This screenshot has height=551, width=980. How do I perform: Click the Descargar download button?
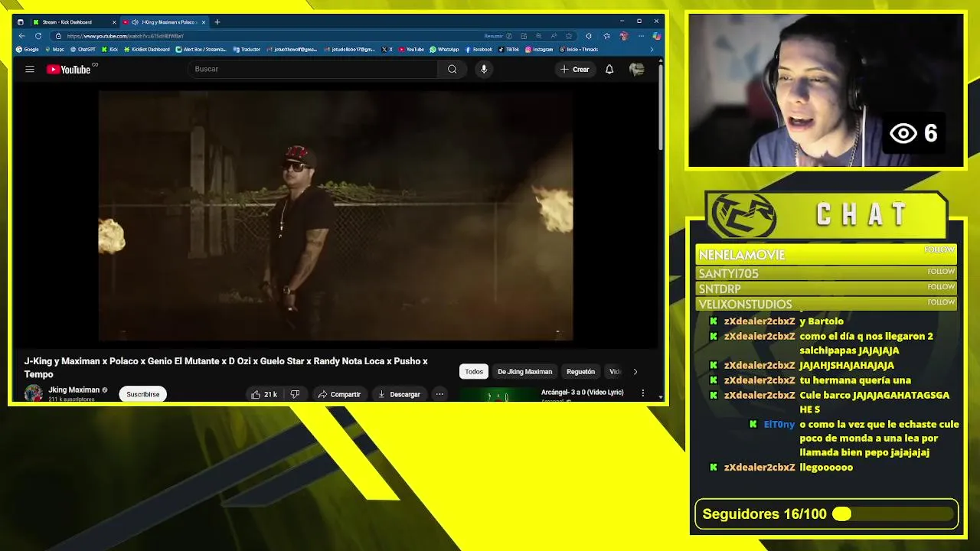[399, 394]
